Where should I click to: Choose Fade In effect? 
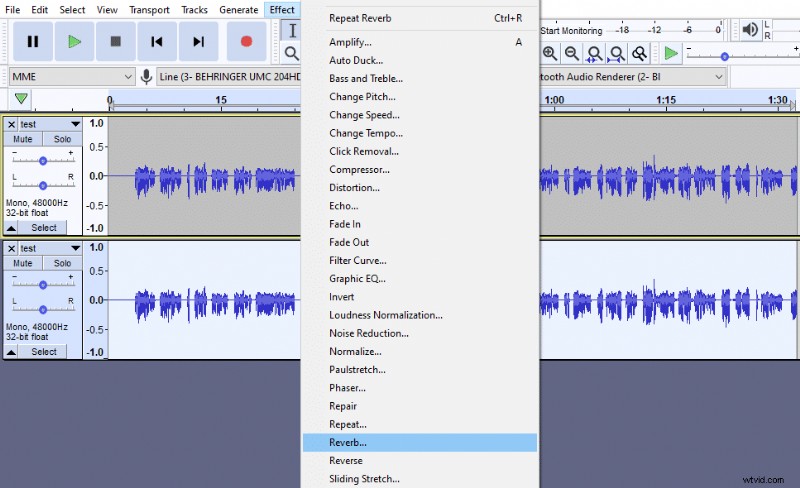[x=420, y=224]
